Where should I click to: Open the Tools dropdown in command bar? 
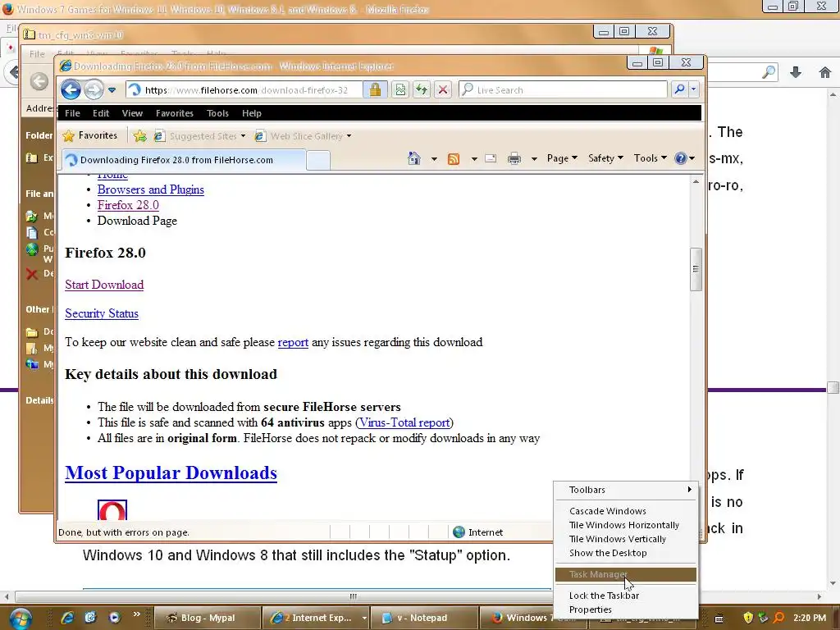click(650, 158)
